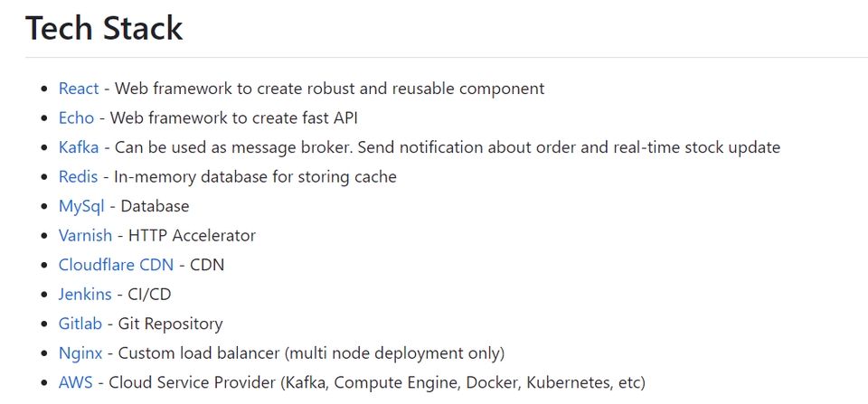Click the Echo framework link
Screen dimensions: 868x404
(76, 117)
